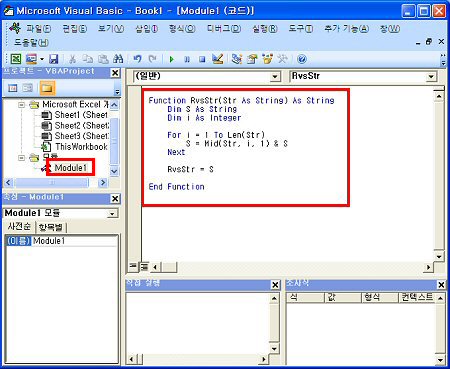Image resolution: width=450 pixels, height=369 pixels.
Task: Click the code window vertical scrollbar down arrow
Action: coord(439,256)
